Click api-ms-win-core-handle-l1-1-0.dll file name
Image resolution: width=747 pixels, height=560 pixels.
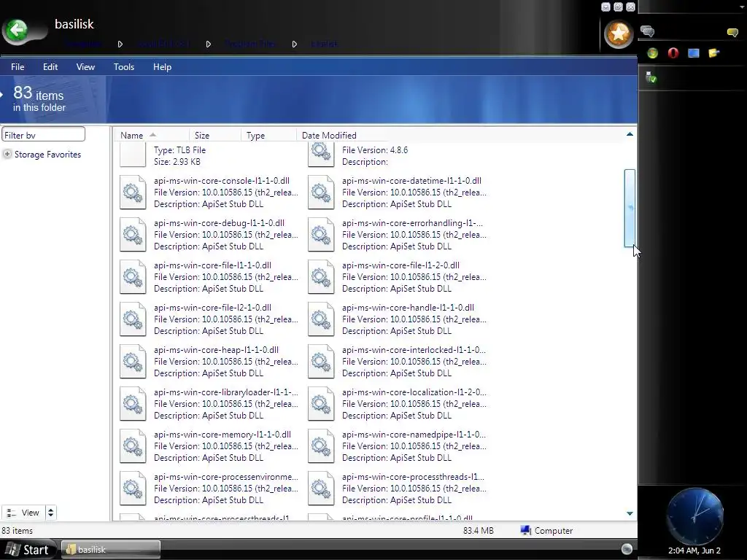pyautogui.click(x=408, y=308)
